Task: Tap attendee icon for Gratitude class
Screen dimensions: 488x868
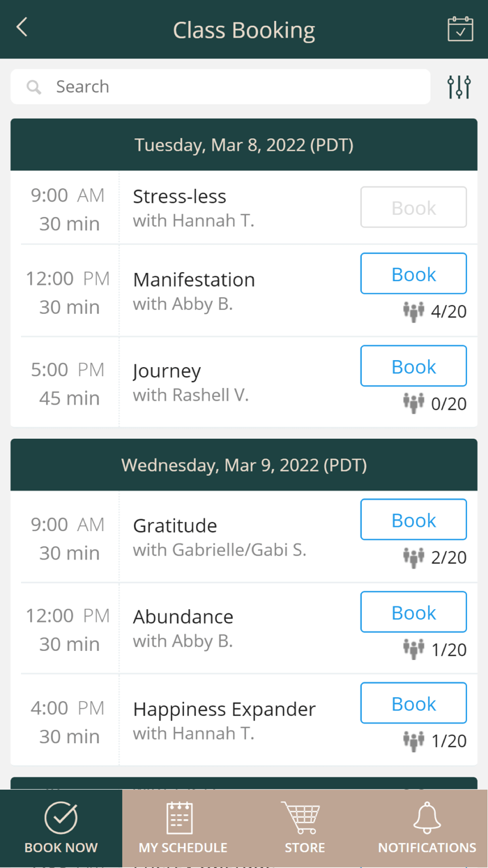Action: [x=413, y=556]
